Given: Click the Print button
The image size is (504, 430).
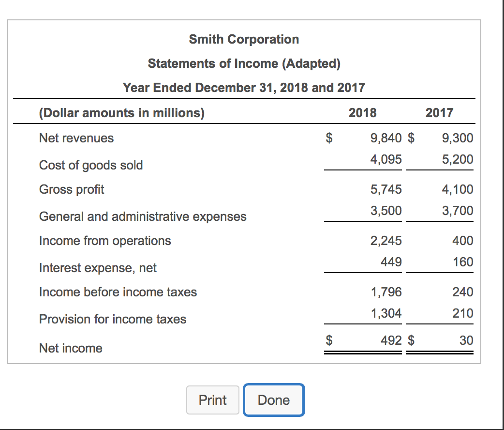Looking at the screenshot, I should click(212, 400).
